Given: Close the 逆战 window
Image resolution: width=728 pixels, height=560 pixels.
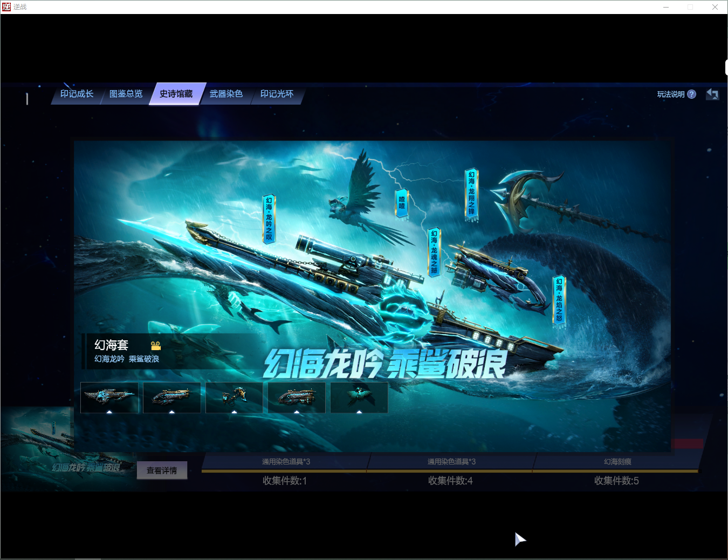Looking at the screenshot, I should coord(715,7).
